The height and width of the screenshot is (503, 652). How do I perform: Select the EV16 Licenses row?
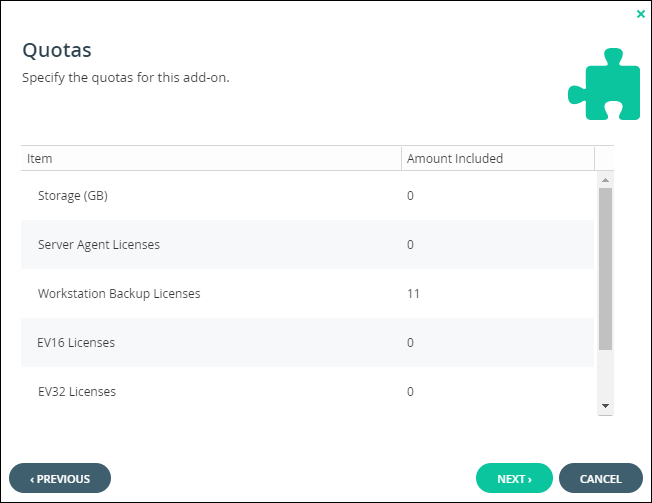pos(307,343)
